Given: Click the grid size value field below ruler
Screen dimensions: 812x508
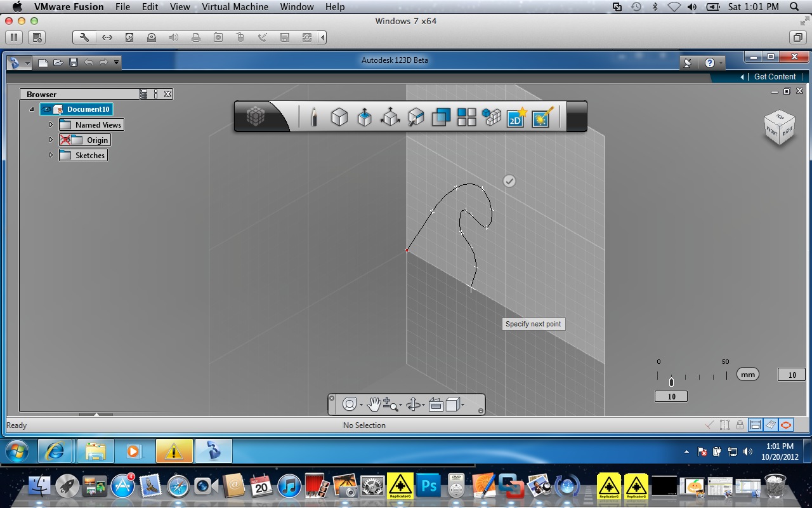Looking at the screenshot, I should tap(671, 396).
